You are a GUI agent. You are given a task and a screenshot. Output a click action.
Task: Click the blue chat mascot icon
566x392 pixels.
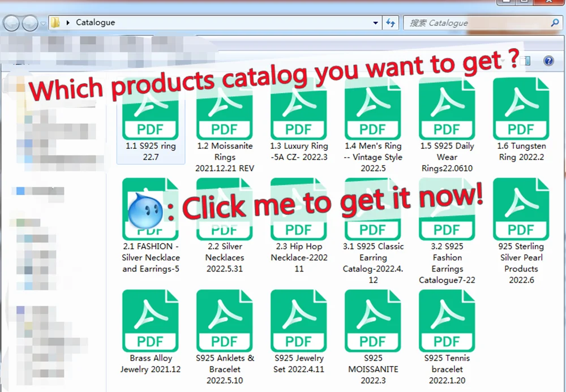click(145, 210)
